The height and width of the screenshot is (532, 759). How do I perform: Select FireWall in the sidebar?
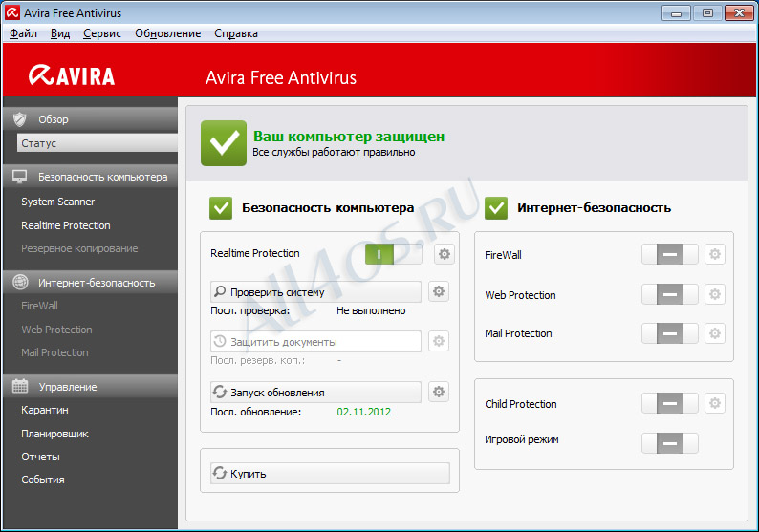39,306
